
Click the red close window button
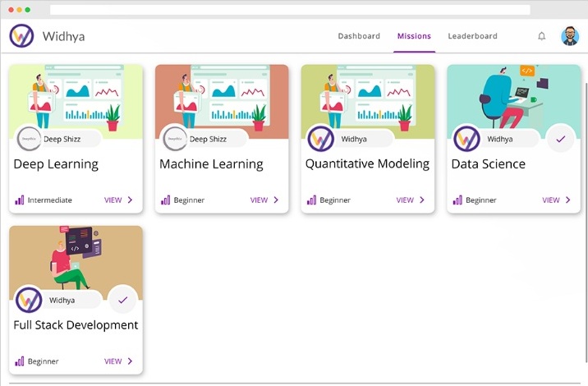[11, 10]
